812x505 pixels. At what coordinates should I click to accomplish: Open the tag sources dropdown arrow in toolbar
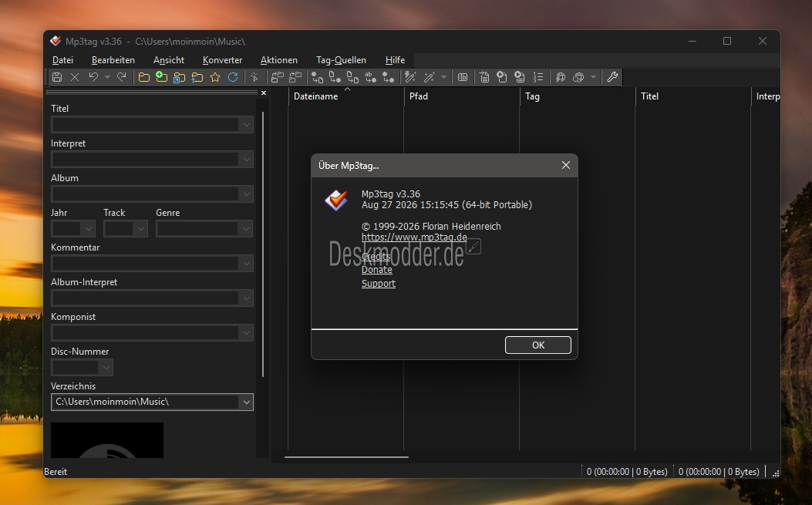(x=593, y=77)
